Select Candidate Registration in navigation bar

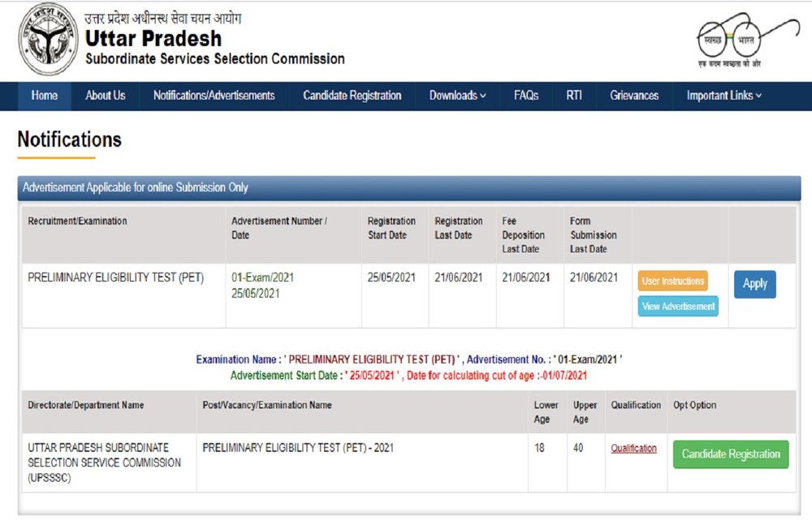[x=352, y=96]
